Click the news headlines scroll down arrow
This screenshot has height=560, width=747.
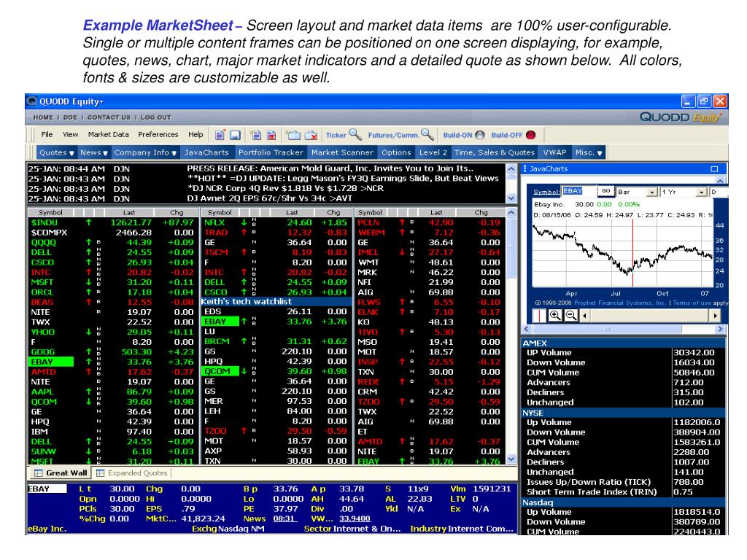click(x=511, y=198)
